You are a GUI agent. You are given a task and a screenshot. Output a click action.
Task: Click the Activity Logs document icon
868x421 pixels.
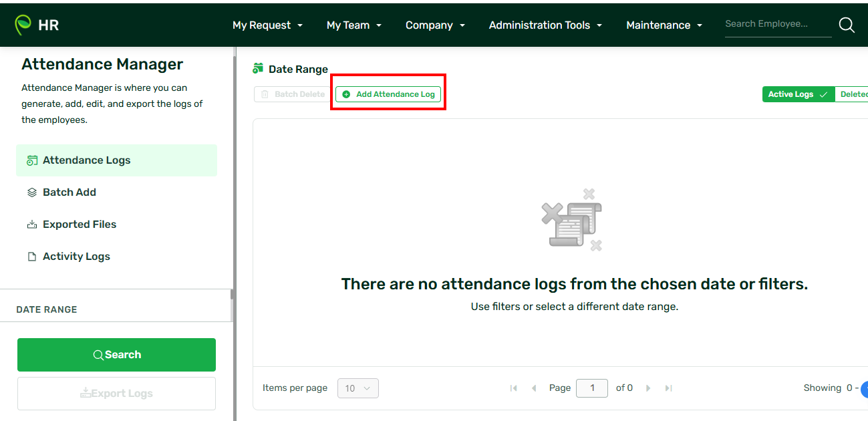(32, 257)
